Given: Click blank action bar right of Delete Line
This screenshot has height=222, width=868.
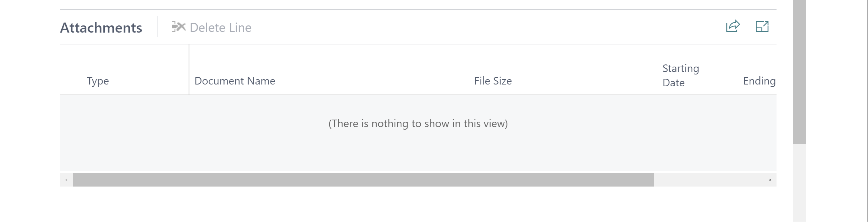Looking at the screenshot, I should tap(466, 27).
